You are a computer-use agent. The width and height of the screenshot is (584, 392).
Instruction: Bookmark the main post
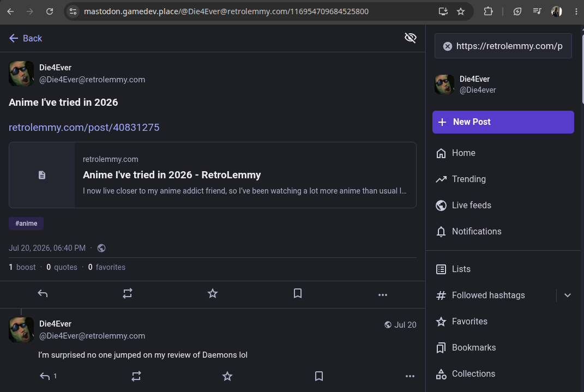pos(298,294)
